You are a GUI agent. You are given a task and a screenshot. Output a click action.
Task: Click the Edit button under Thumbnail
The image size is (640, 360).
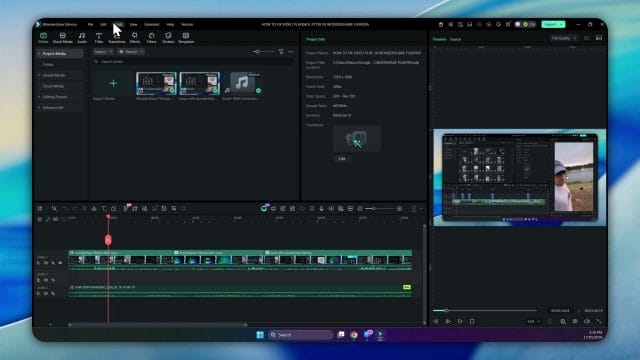click(342, 158)
